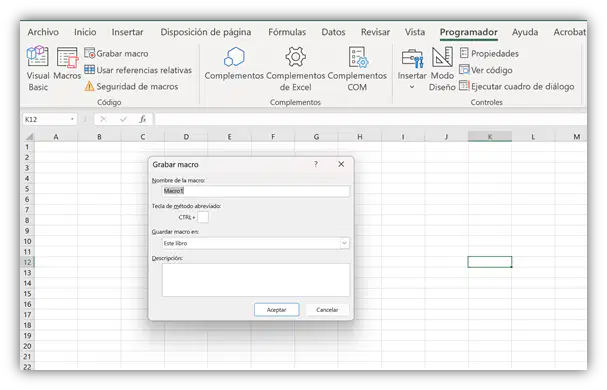Open Seguridad de macros settings
This screenshot has height=390, width=607.
click(x=131, y=86)
